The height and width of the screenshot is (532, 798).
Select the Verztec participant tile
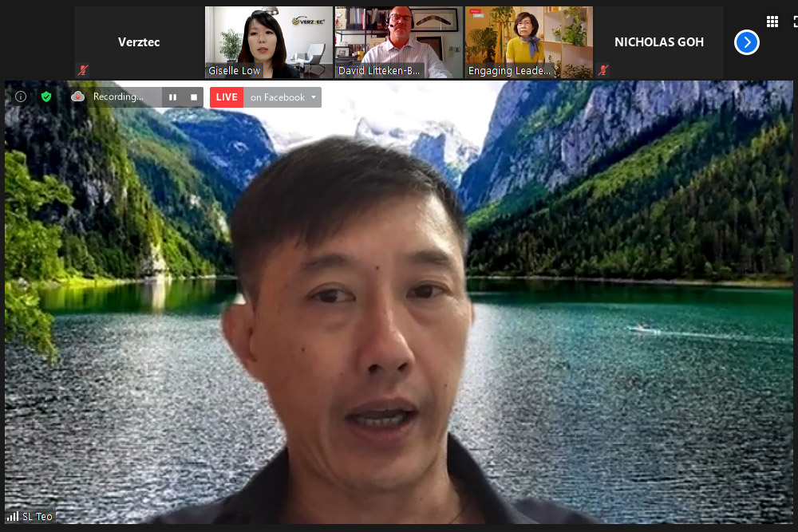pos(139,41)
